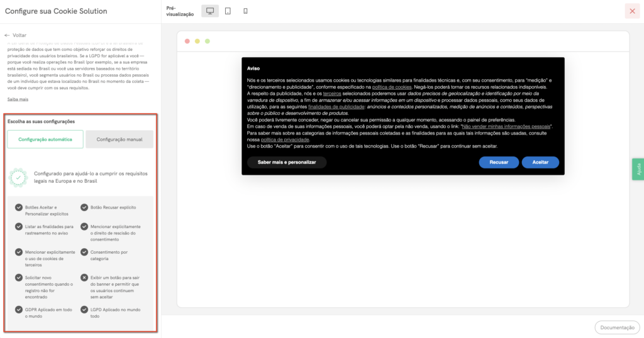
Task: Click check icon next to Botão Recusar explícito
Action: pyautogui.click(x=84, y=207)
